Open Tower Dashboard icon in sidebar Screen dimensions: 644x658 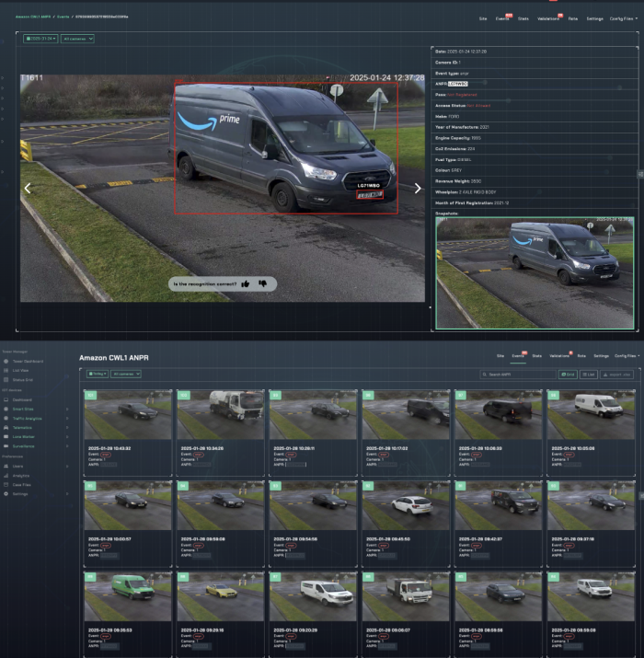coord(6,362)
